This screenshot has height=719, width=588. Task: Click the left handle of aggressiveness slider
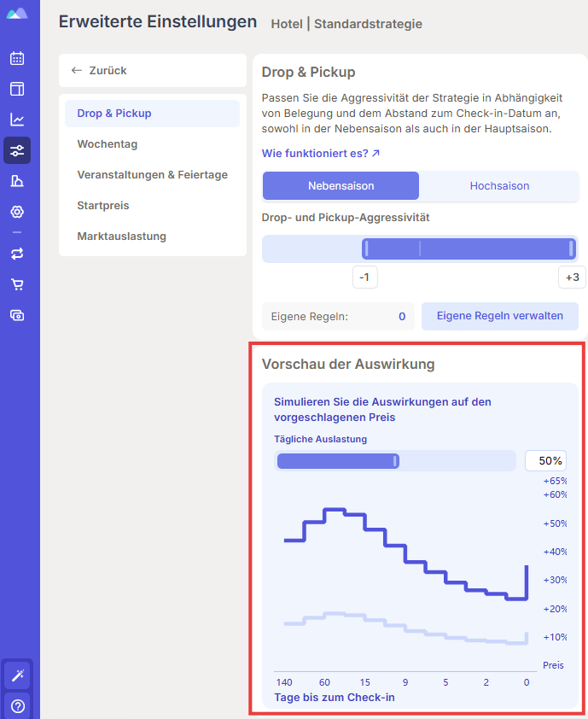click(x=367, y=248)
